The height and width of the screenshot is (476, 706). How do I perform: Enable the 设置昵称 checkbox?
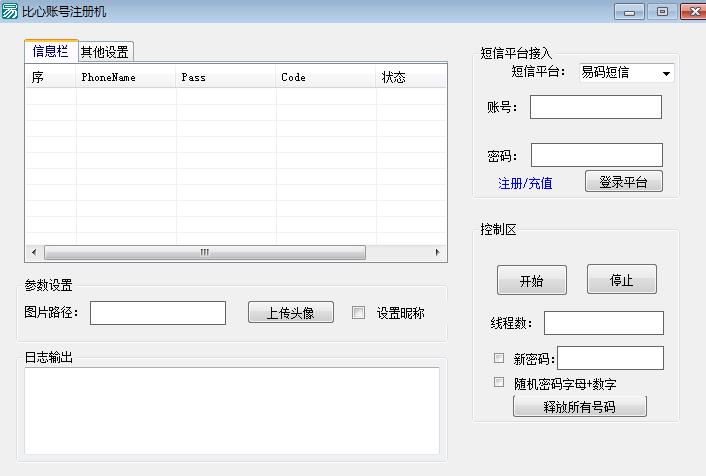coord(359,313)
